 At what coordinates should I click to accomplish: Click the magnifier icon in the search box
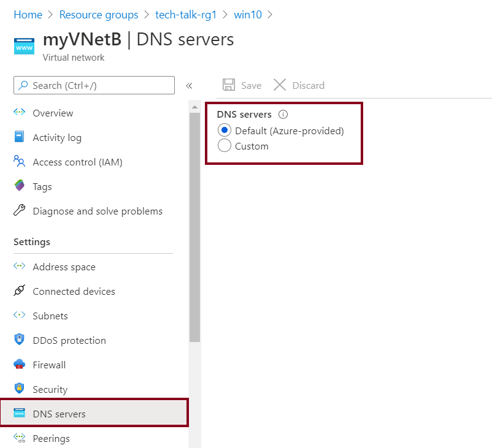[x=23, y=85]
